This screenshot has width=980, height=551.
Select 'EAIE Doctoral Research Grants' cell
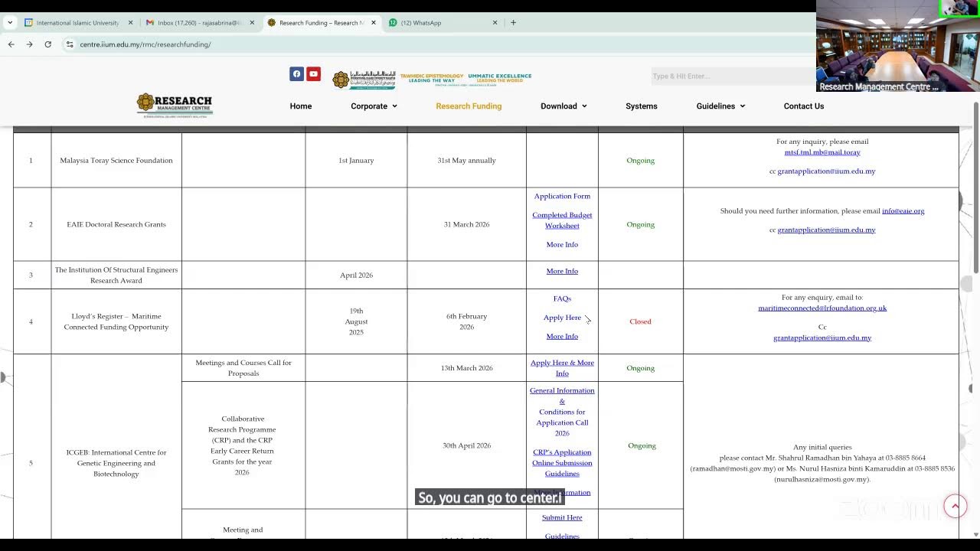click(116, 225)
